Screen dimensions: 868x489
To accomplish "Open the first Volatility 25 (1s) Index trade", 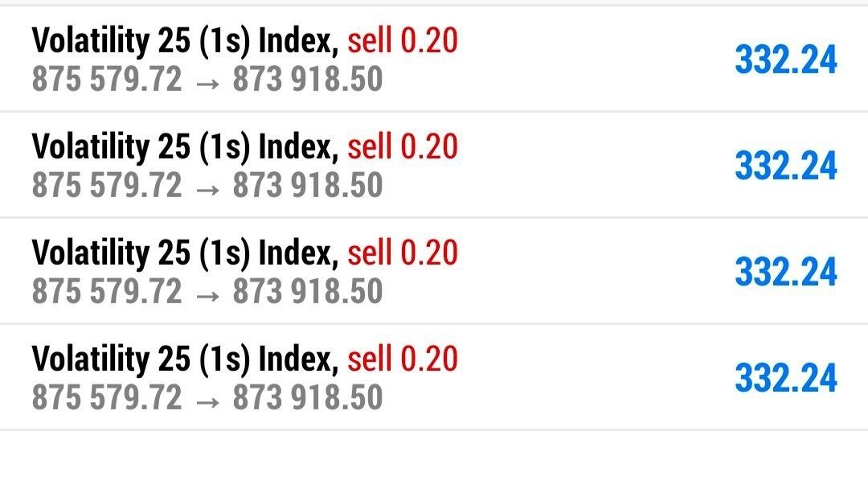I will coord(434,59).
